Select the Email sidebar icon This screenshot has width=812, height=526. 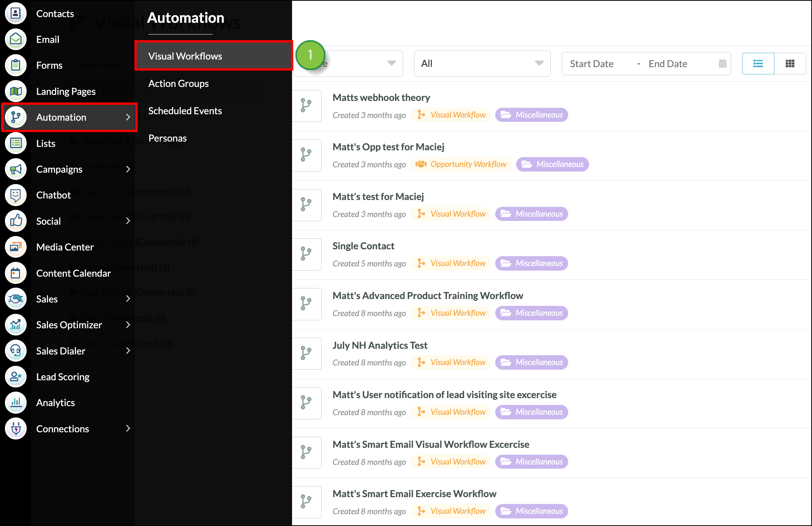click(15, 39)
